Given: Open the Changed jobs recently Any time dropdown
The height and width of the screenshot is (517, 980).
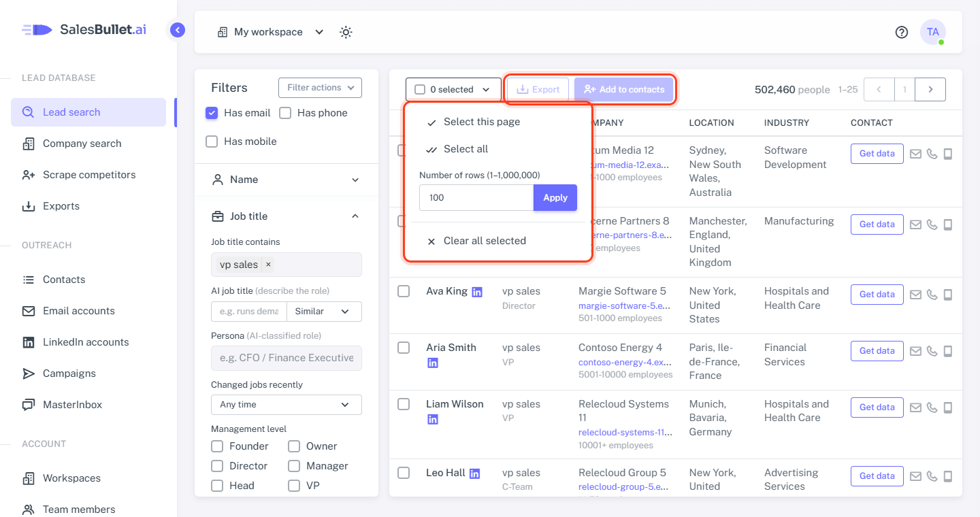Looking at the screenshot, I should (x=287, y=405).
